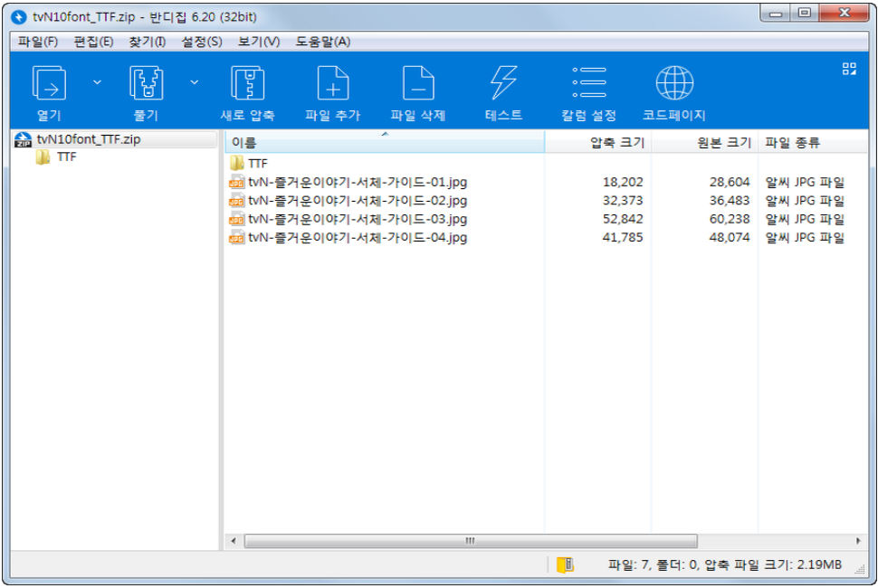Screen dimensions: 878x588
Task: Click file type 알씨 JPG 파일 of 01.jpg row
Action: [805, 183]
